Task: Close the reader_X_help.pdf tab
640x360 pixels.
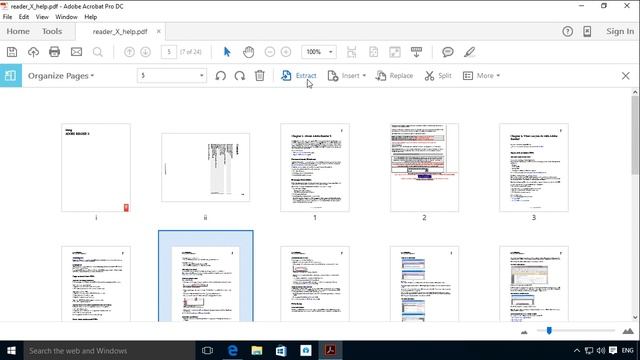Action: coord(158,31)
